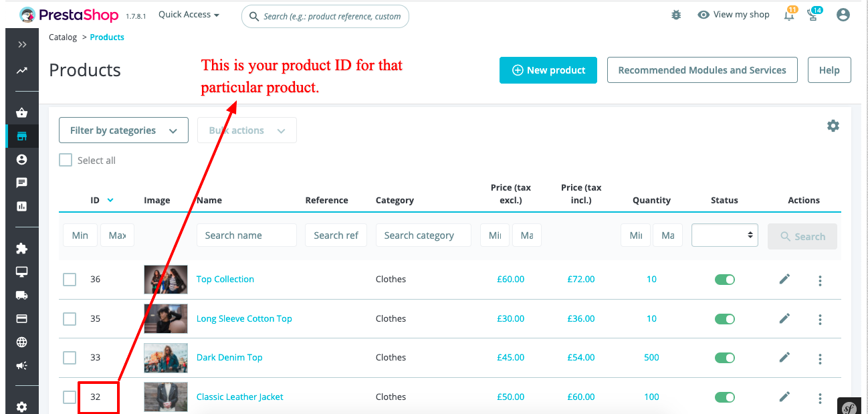Click the Dark Denim Top thumbnail image
The image size is (868, 414).
click(x=165, y=358)
